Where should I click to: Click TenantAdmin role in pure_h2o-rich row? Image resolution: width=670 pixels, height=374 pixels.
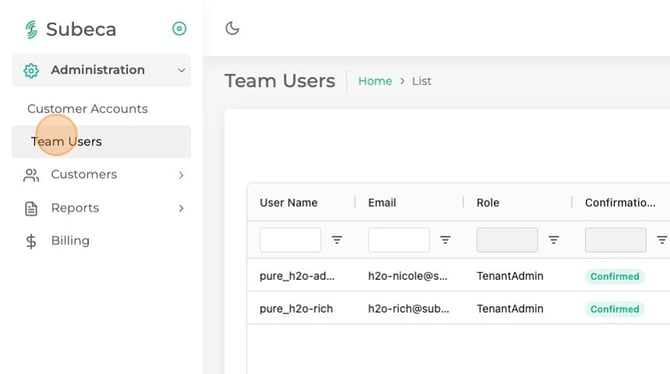coord(510,309)
